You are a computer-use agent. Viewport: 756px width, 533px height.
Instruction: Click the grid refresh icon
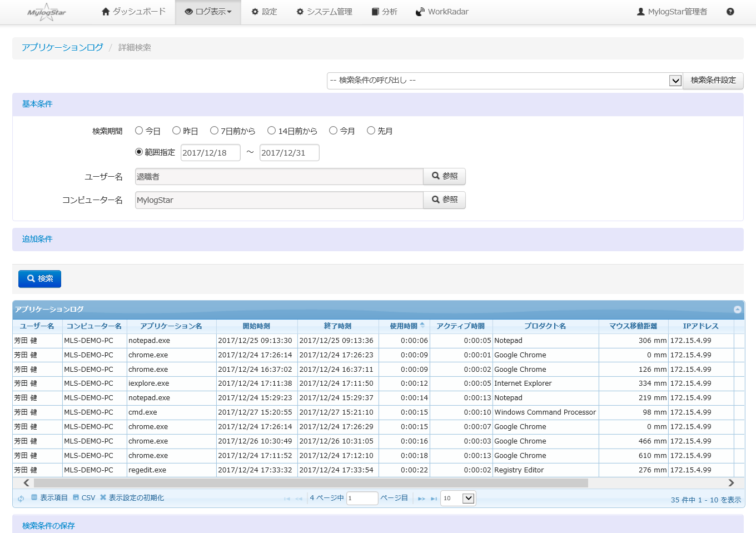point(21,499)
